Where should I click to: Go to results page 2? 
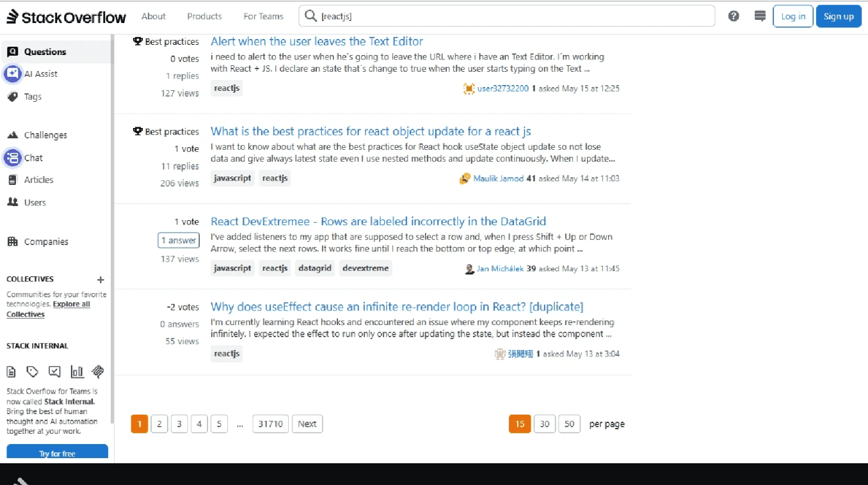pyautogui.click(x=159, y=424)
